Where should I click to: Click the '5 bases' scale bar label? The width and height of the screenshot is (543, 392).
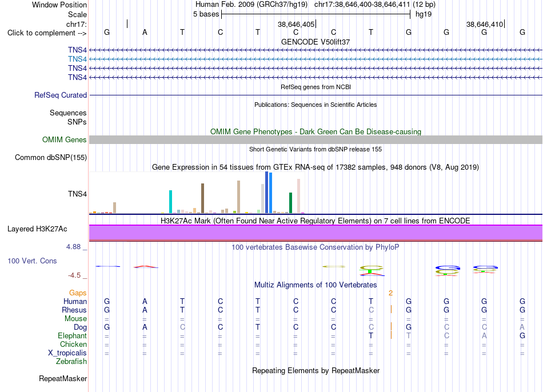click(x=206, y=14)
